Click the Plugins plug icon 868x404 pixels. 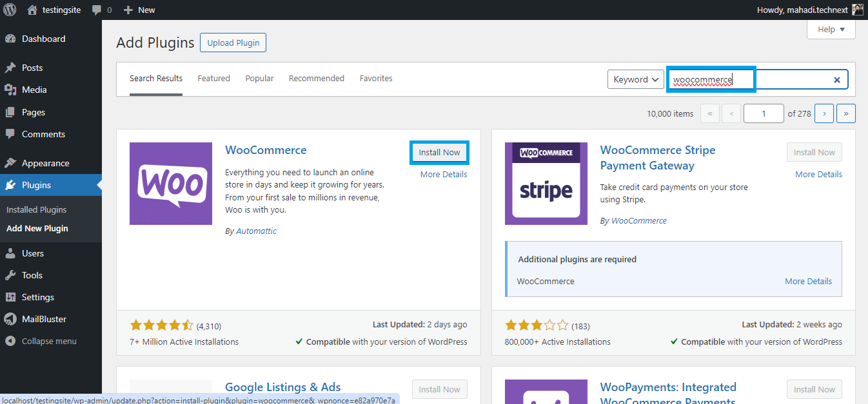coord(10,185)
